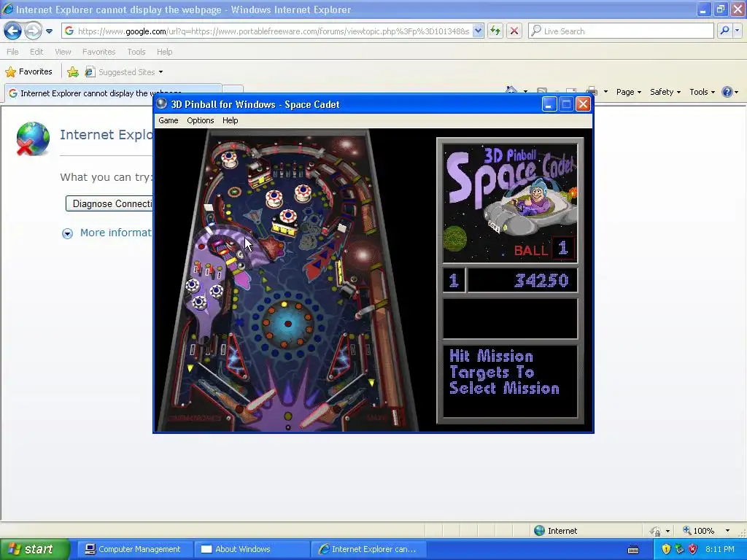747x560 pixels.
Task: Open the Safety dropdown in the command bar
Action: coord(665,92)
